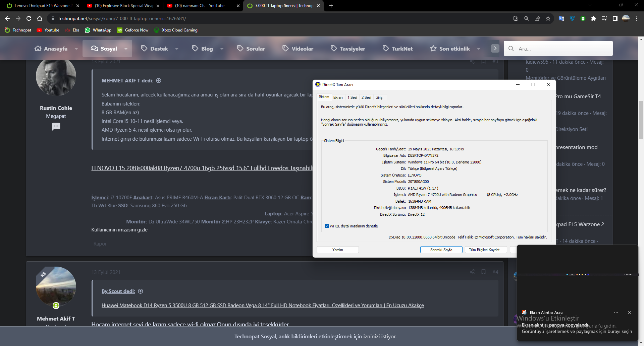Click the pro mu GameSir T4 sidebar thread
Image resolution: width=644 pixels, height=346 pixels.
pos(578,96)
